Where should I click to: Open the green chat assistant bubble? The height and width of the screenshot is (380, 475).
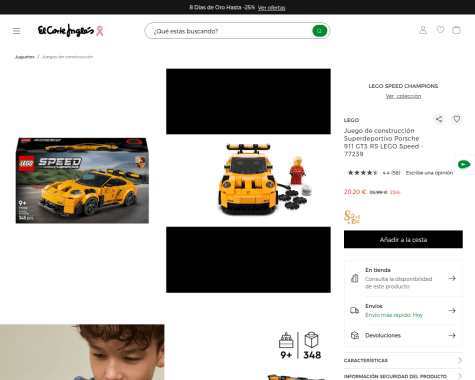coord(464,164)
